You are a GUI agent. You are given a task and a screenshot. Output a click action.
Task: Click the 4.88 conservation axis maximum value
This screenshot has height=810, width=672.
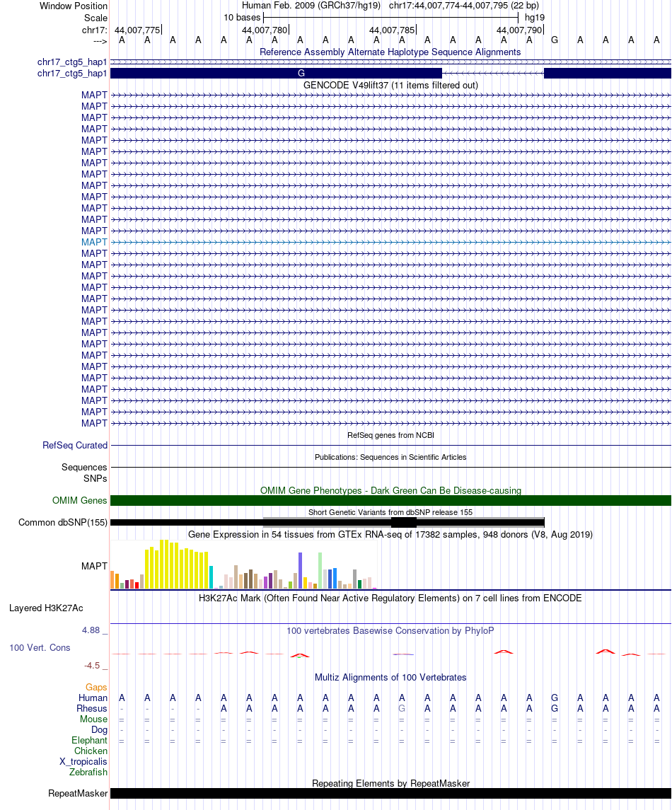point(91,630)
